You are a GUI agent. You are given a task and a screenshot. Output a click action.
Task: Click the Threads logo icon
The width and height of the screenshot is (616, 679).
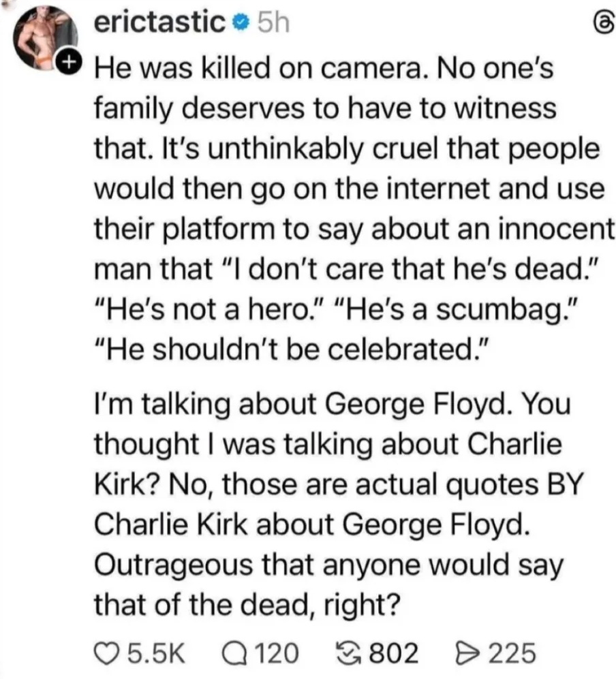click(601, 25)
